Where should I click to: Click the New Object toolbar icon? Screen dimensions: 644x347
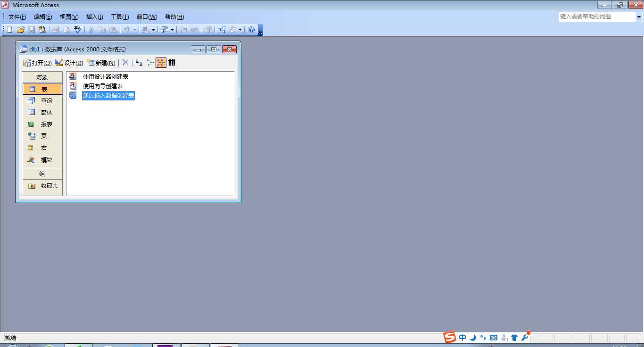point(233,30)
